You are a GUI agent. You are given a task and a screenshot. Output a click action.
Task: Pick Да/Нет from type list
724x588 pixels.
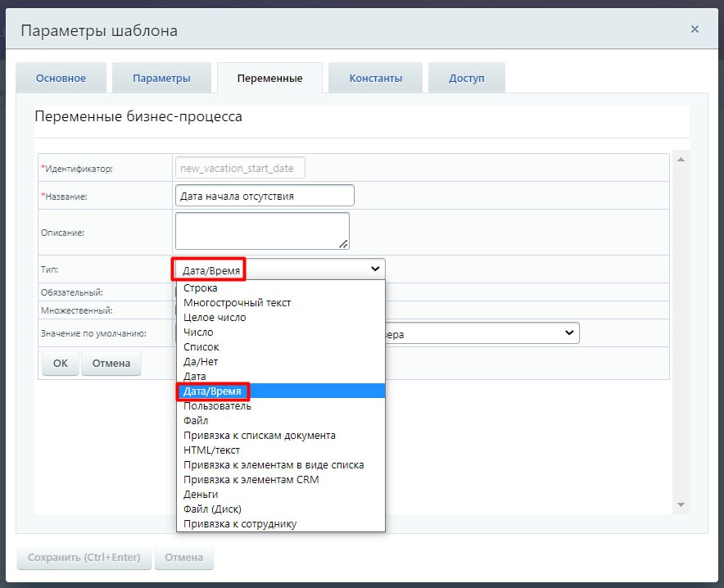tap(201, 362)
